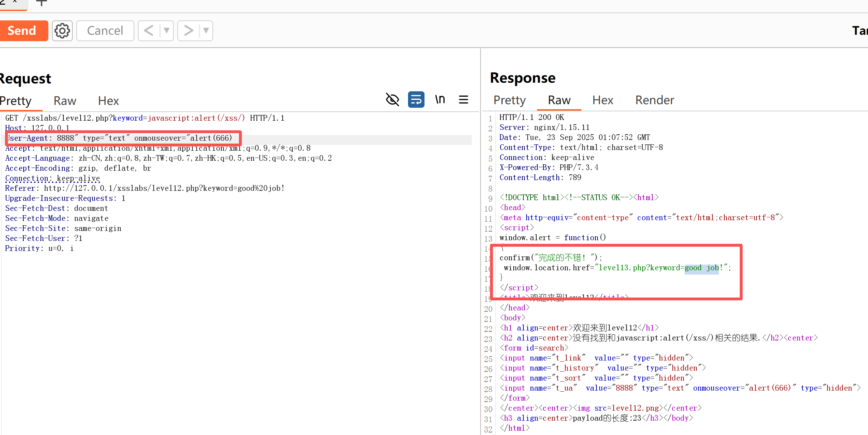Click the payload的长度:23 line
Screen dimensions: 868x435
coord(596,418)
